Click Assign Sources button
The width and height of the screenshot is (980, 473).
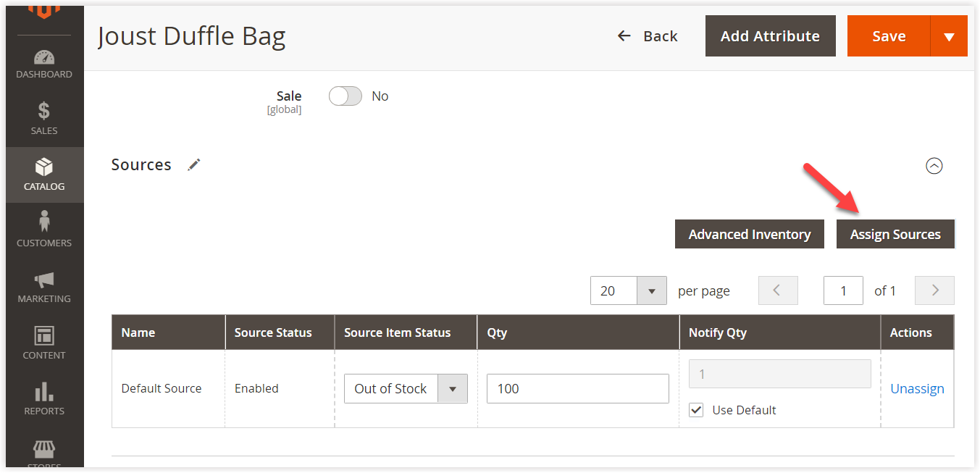(895, 234)
